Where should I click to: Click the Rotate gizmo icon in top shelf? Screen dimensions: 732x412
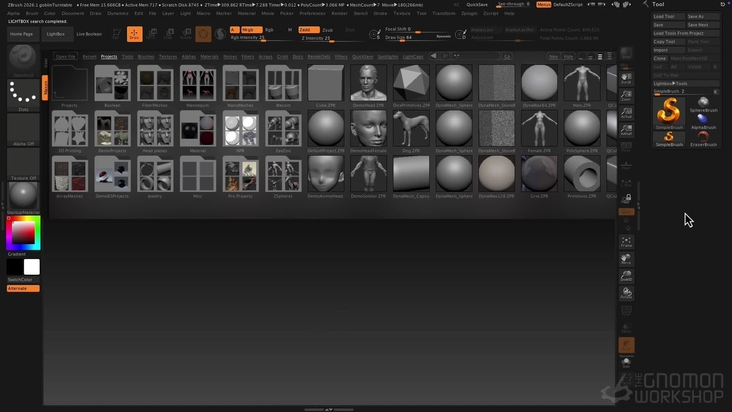click(186, 34)
